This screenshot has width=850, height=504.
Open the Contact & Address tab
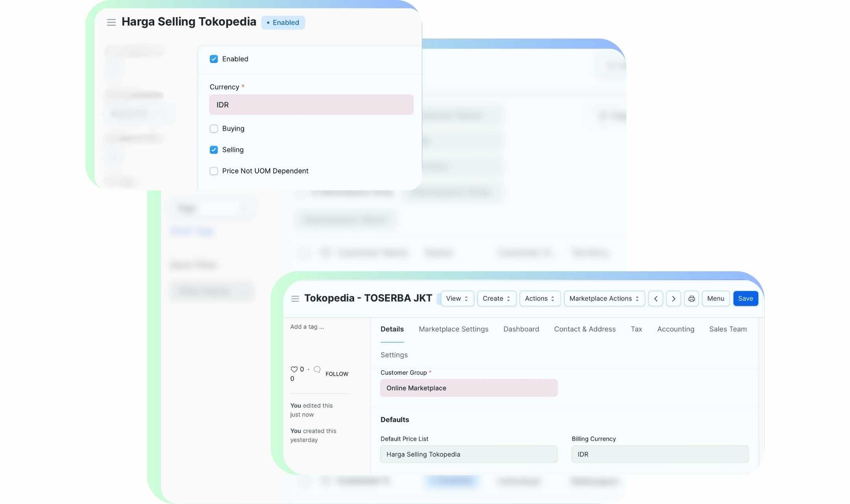(x=585, y=329)
